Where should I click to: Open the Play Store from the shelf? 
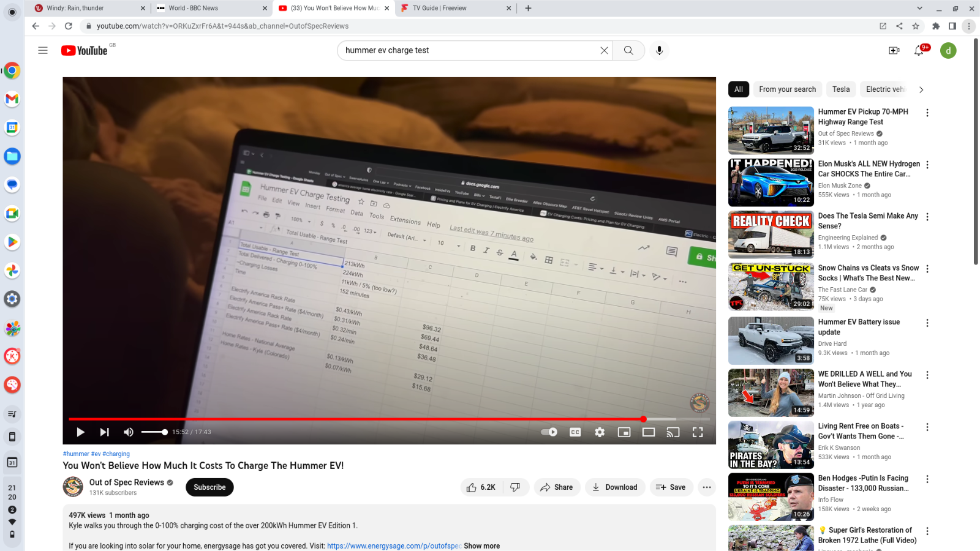12,242
